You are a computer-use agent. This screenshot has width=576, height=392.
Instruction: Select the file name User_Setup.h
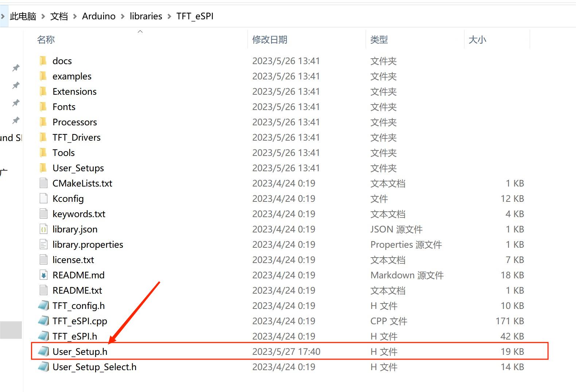point(80,352)
